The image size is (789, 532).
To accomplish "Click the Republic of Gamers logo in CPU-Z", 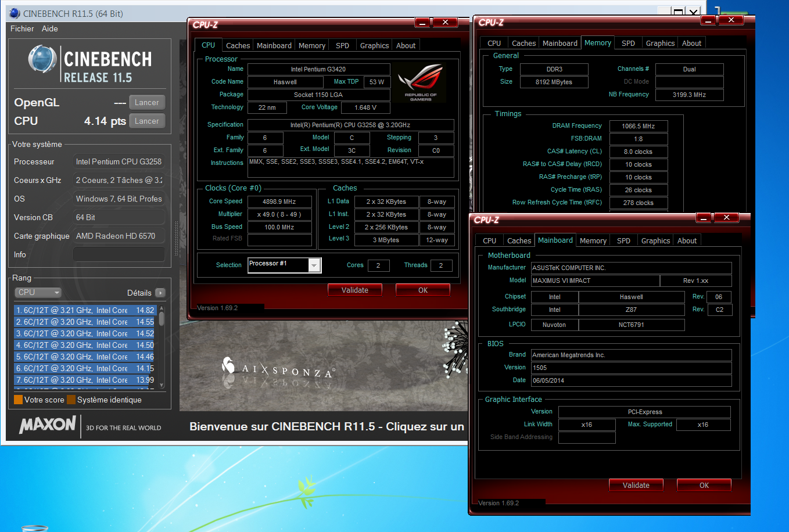I will pyautogui.click(x=421, y=82).
